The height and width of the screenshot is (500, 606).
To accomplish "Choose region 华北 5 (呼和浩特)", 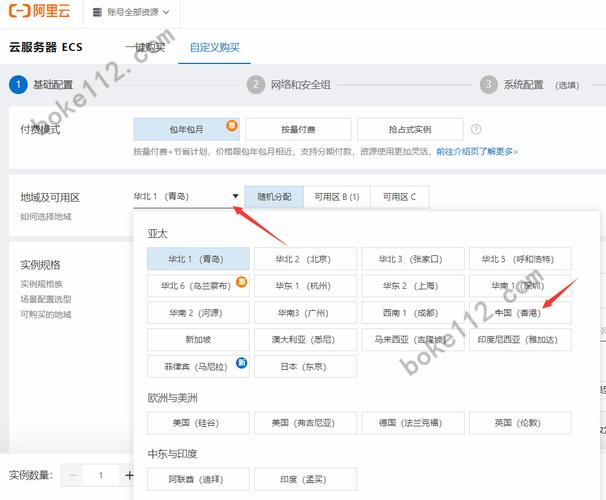I will (520, 259).
